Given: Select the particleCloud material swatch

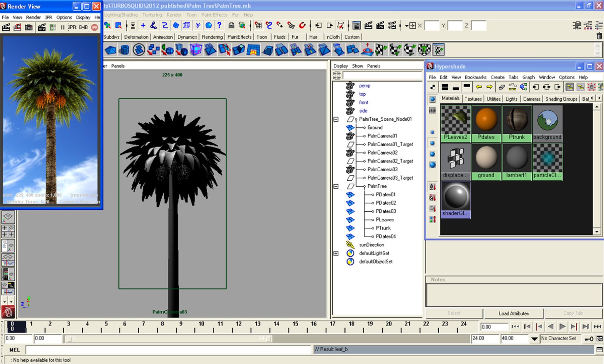Looking at the screenshot, I should [x=547, y=161].
